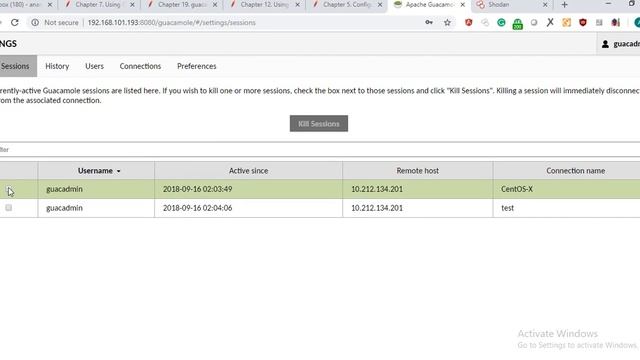Click the black X extension icon
This screenshot has height=360, width=640.
tap(550, 22)
